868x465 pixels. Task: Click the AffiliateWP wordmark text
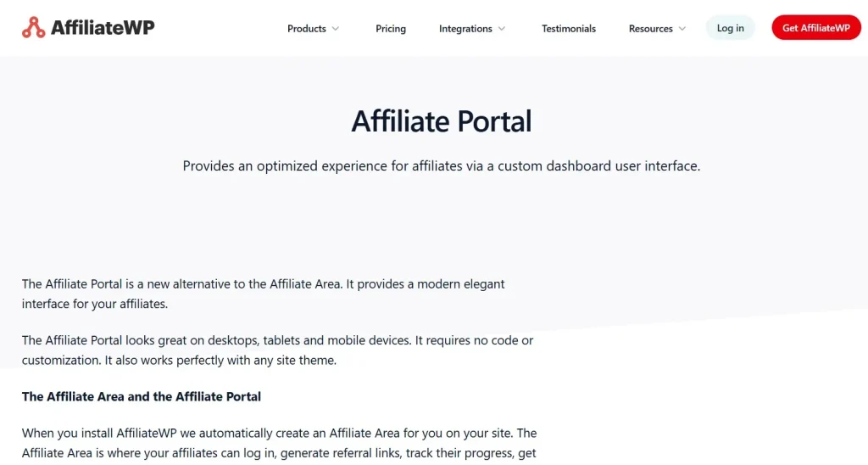(103, 27)
